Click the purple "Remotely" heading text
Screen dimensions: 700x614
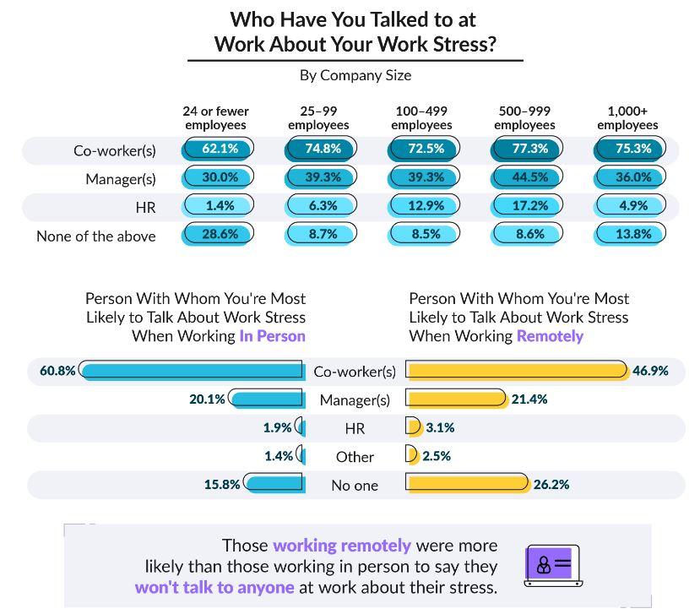550,336
